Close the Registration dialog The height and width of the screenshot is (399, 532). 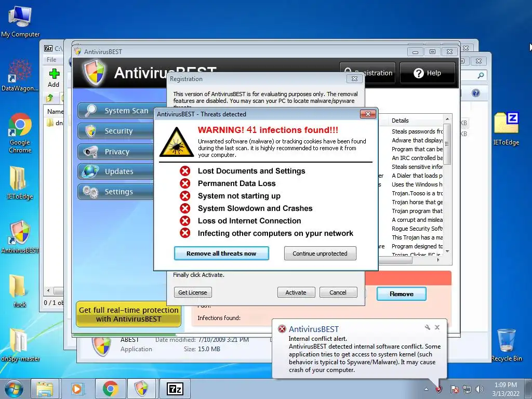click(x=354, y=79)
